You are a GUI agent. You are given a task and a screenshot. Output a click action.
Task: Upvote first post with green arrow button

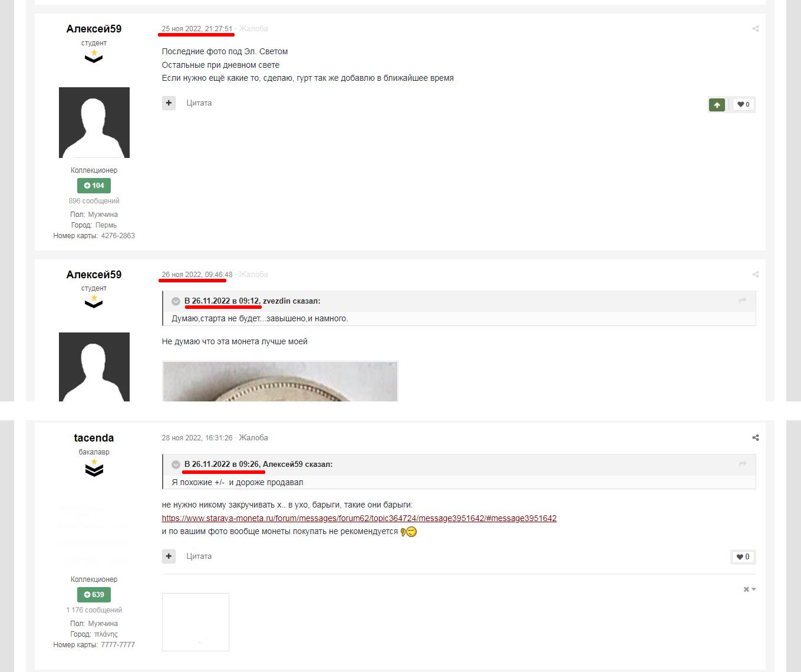point(717,105)
